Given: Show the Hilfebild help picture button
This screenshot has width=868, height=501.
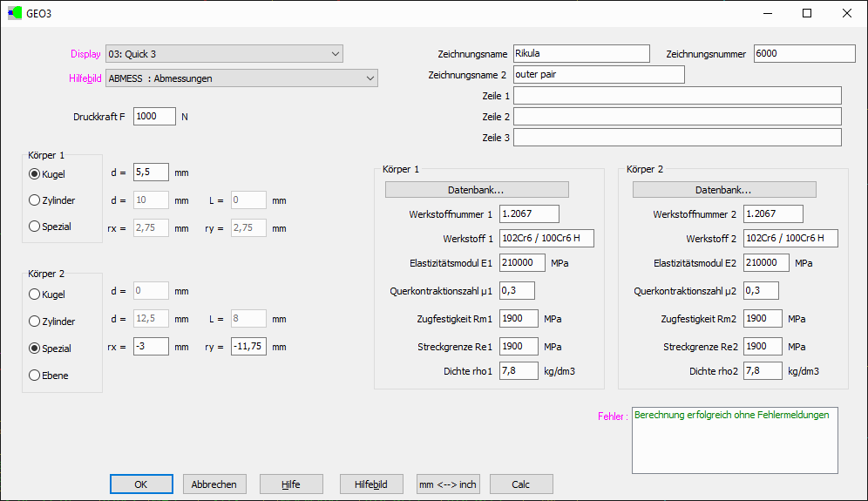Looking at the screenshot, I should [x=371, y=484].
